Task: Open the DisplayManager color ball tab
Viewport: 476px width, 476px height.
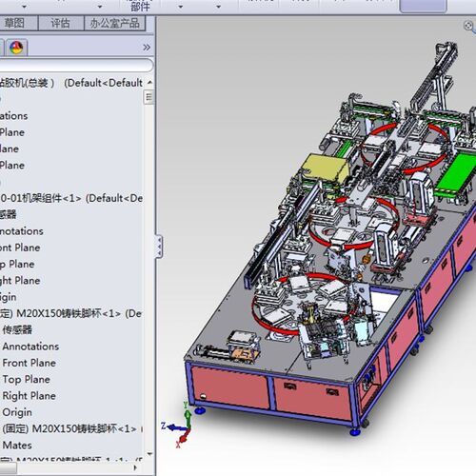Action: [x=16, y=48]
